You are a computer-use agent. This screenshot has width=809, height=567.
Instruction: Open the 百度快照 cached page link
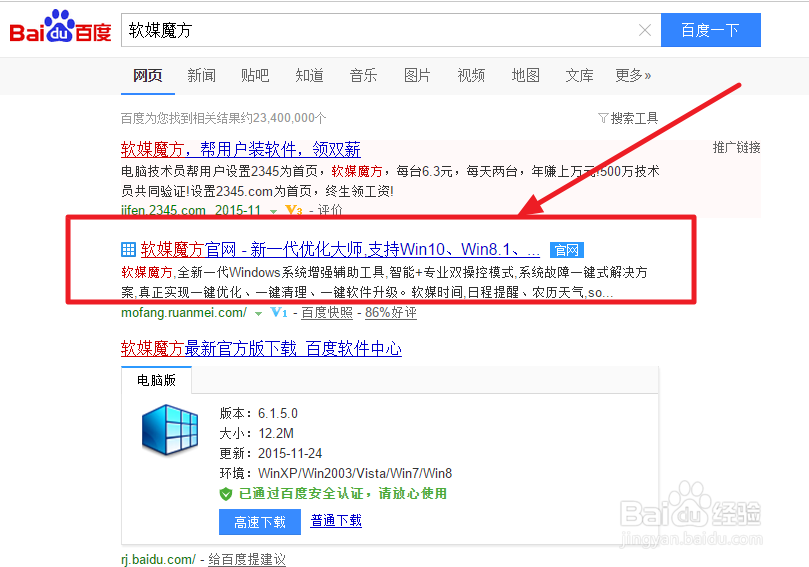(x=327, y=313)
